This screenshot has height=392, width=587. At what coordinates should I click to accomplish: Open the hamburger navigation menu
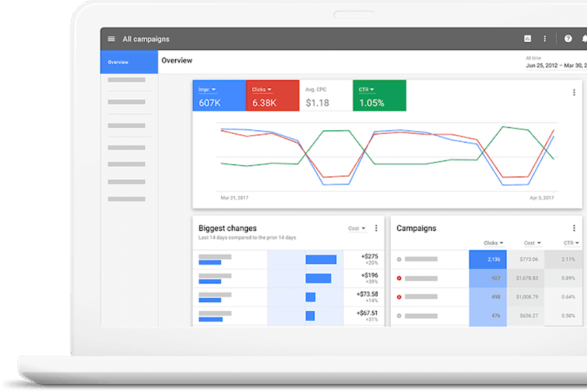[x=111, y=39]
